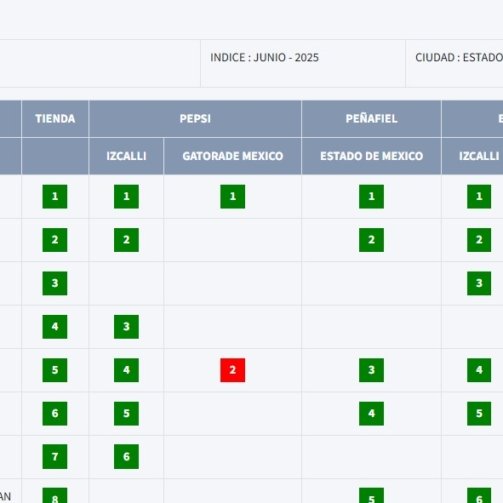Click green rank 6 badge in TIENDA column
The width and height of the screenshot is (503, 503).
55,413
